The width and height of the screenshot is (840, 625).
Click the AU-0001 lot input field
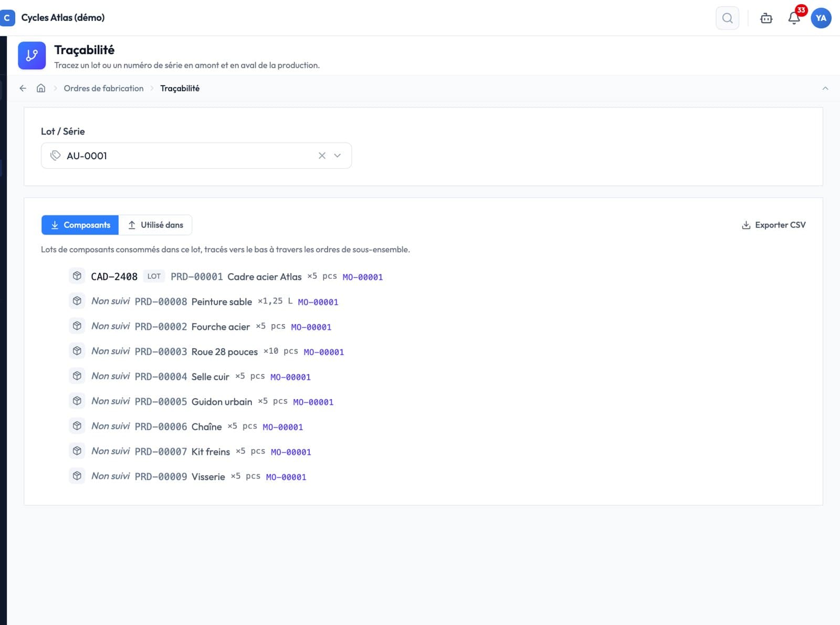[196, 155]
